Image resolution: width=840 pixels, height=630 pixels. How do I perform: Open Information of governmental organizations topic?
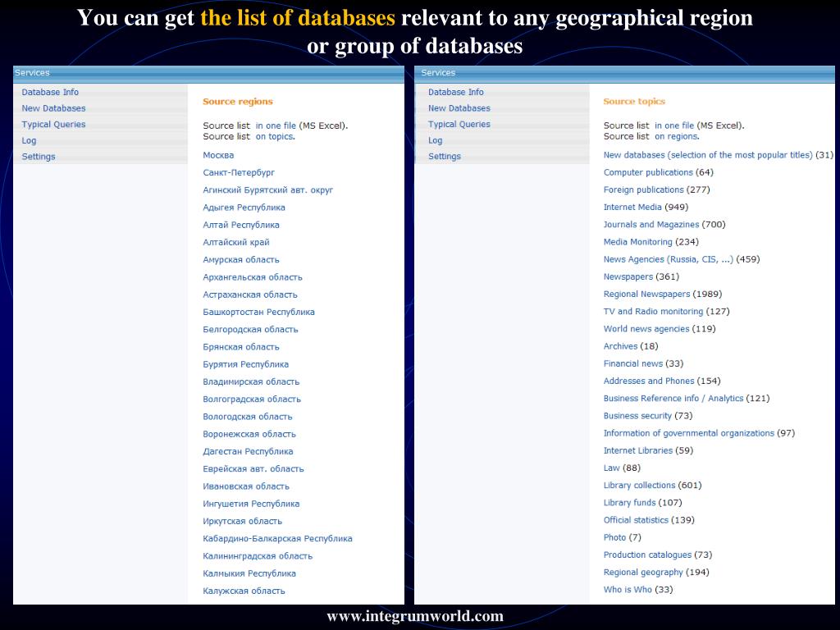(x=688, y=433)
